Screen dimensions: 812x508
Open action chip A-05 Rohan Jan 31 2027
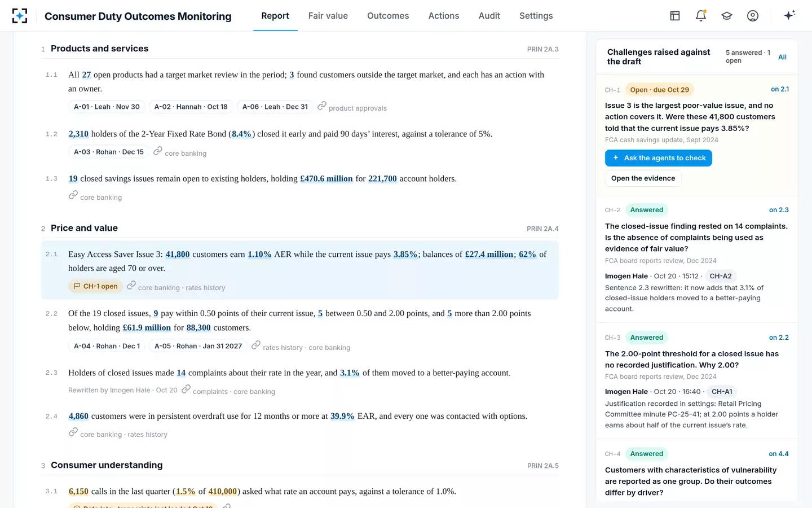(x=198, y=346)
